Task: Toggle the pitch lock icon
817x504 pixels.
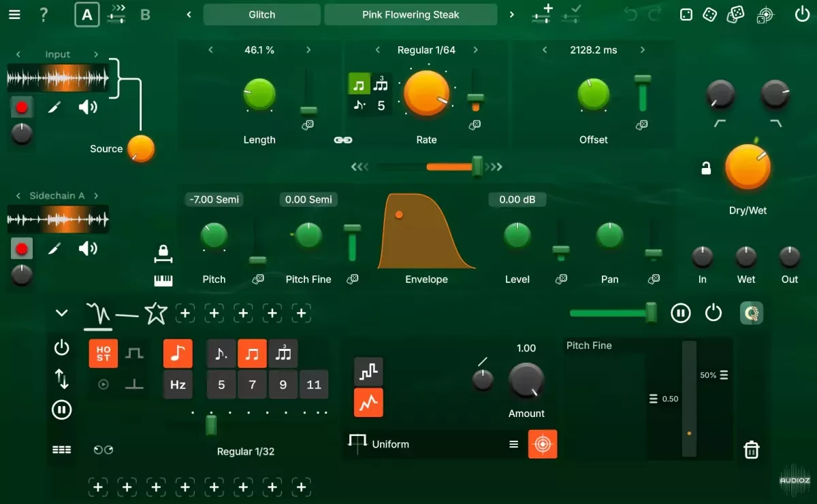Action: coord(163,254)
